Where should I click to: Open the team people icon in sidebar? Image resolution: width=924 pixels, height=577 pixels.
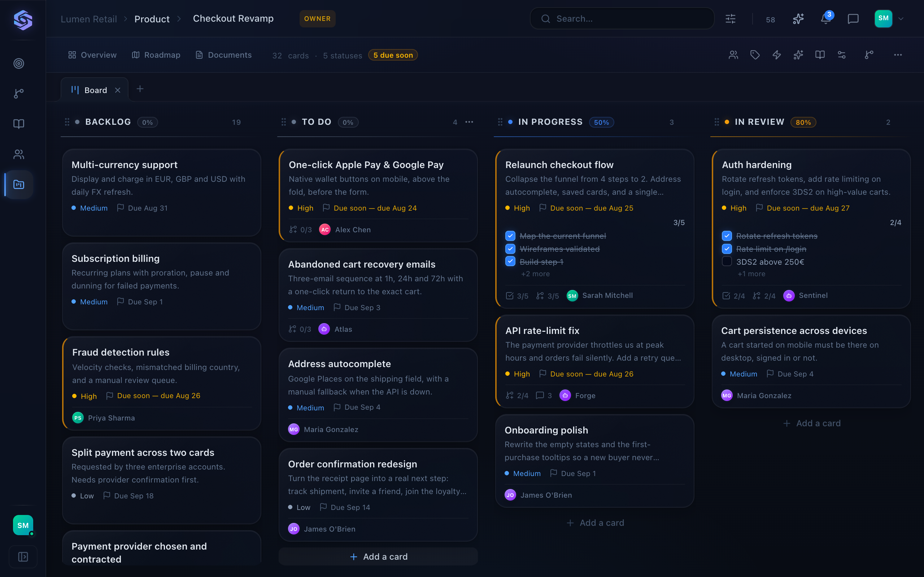click(19, 154)
